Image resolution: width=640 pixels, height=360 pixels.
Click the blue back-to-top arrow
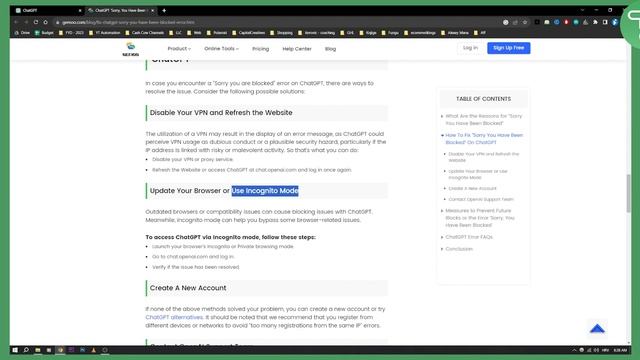point(597,329)
